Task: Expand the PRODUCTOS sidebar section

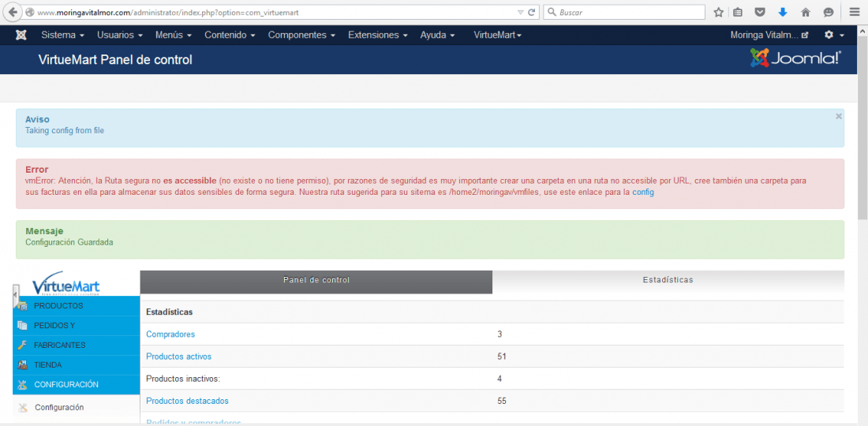Action: [x=77, y=306]
